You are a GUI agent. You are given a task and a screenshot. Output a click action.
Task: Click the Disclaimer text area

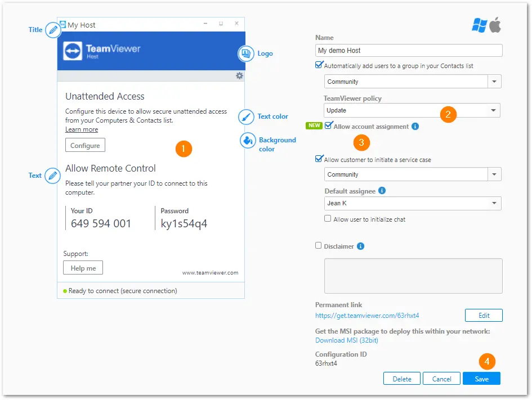point(413,276)
